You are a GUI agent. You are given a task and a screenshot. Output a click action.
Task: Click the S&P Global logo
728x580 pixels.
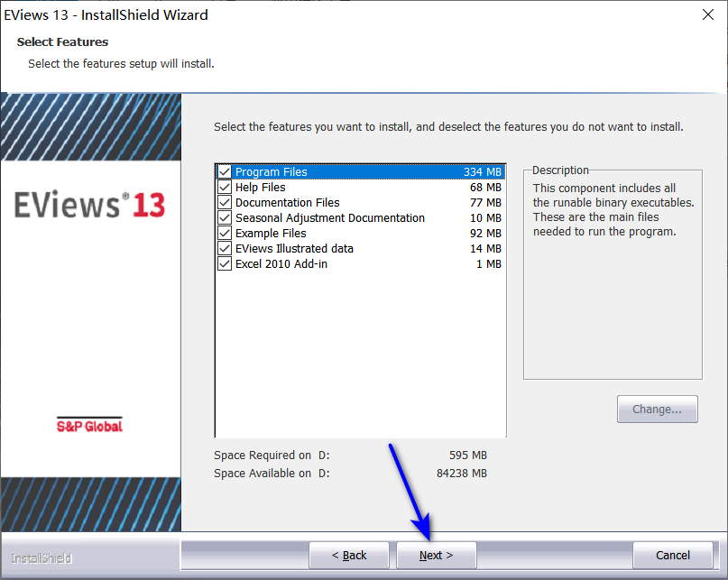[x=89, y=425]
